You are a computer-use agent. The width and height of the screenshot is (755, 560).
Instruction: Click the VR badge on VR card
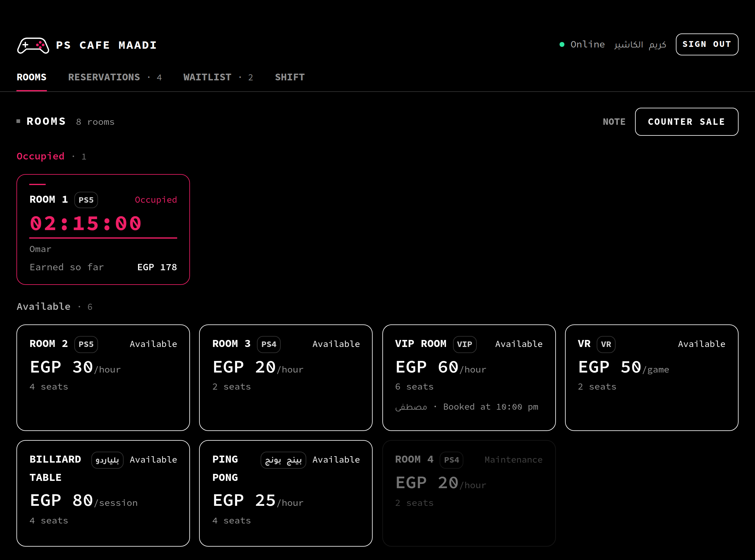(x=606, y=345)
